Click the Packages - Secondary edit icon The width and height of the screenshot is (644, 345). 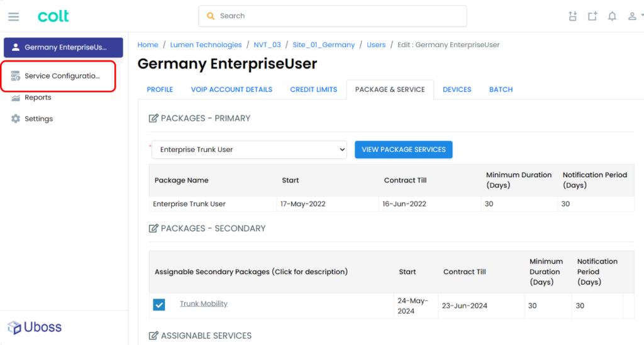[153, 228]
